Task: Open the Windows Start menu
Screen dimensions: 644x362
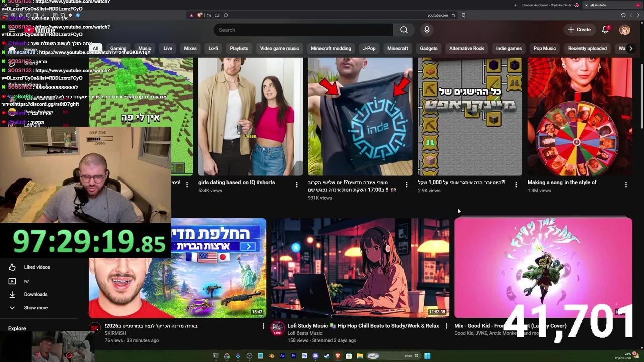Action: tap(427, 356)
